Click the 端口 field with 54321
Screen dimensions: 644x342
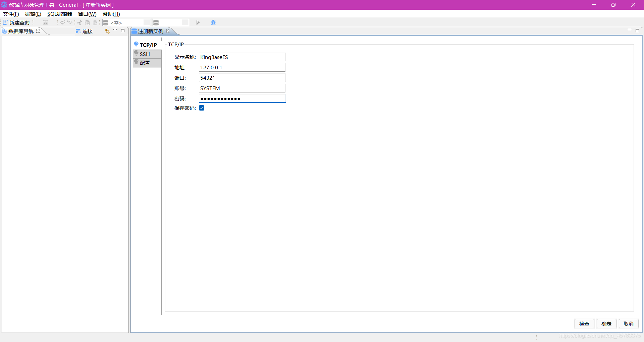242,78
